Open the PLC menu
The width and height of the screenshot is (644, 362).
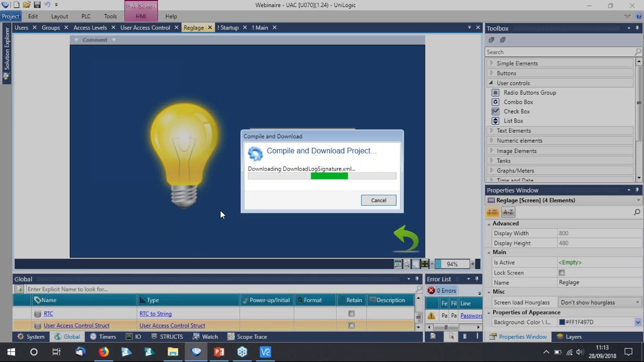tap(86, 16)
